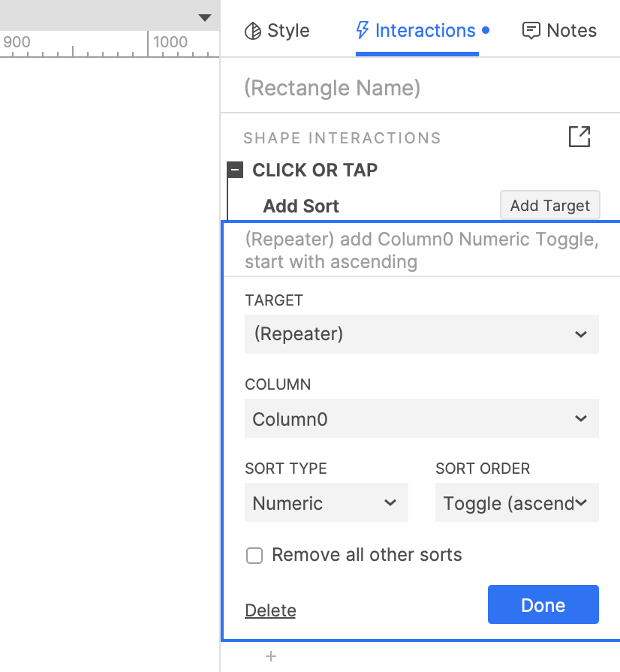Click the Rectangle Name input field
This screenshot has width=620, height=672.
420,89
